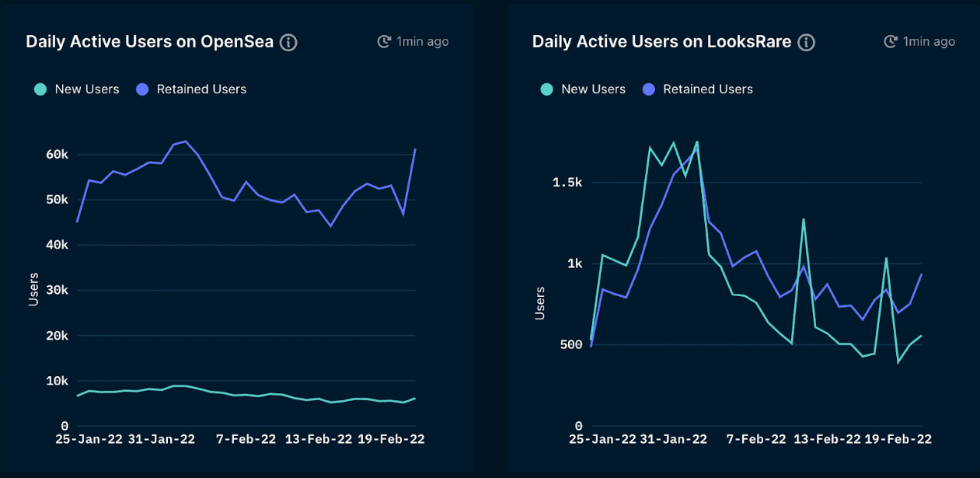980x478 pixels.
Task: Hide New Users series in LooksRare legend
Action: (x=583, y=89)
